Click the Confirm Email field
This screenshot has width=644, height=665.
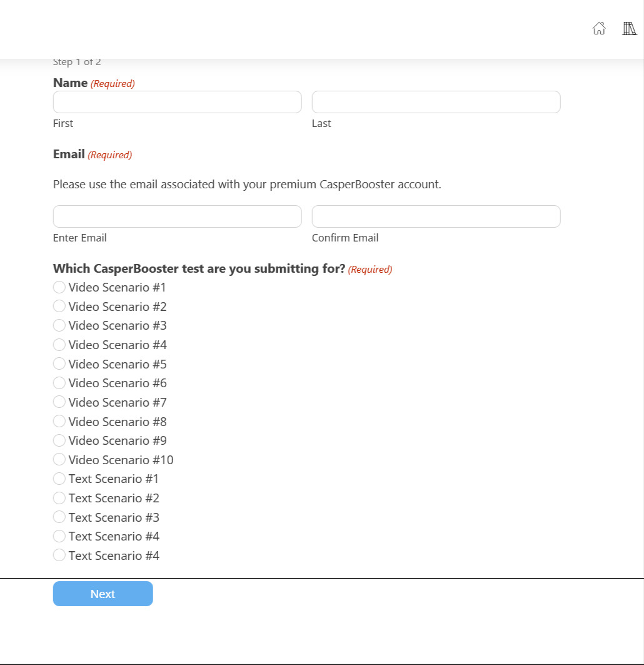tap(436, 216)
